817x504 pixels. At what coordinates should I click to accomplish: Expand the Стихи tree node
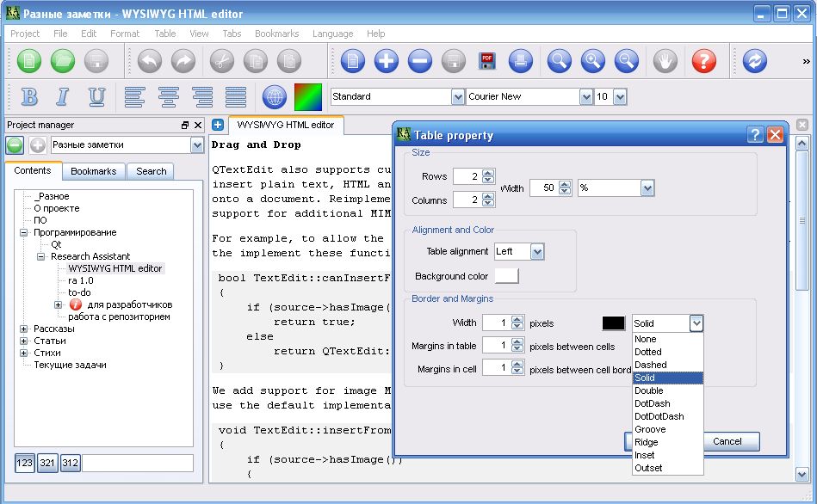click(23, 353)
